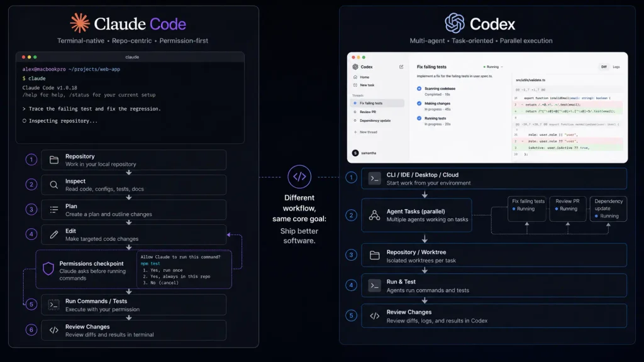
Task: Click the list icon in the Plan step
Action: [x=54, y=210]
